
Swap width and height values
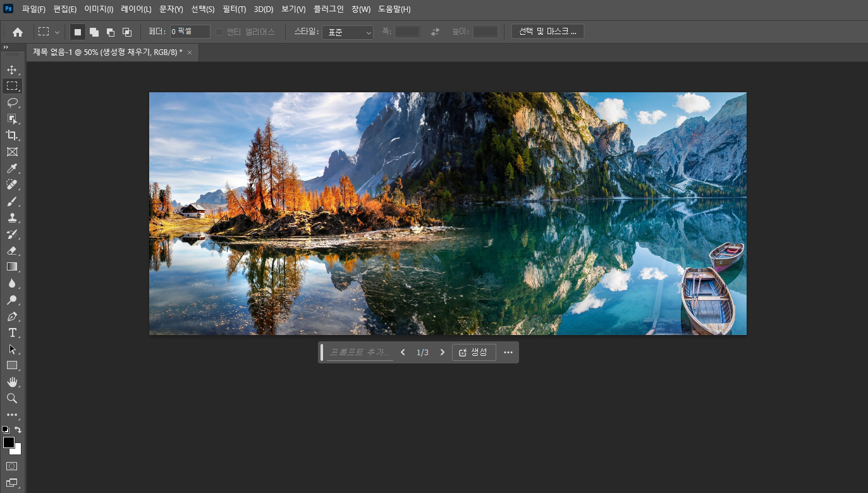pos(435,32)
